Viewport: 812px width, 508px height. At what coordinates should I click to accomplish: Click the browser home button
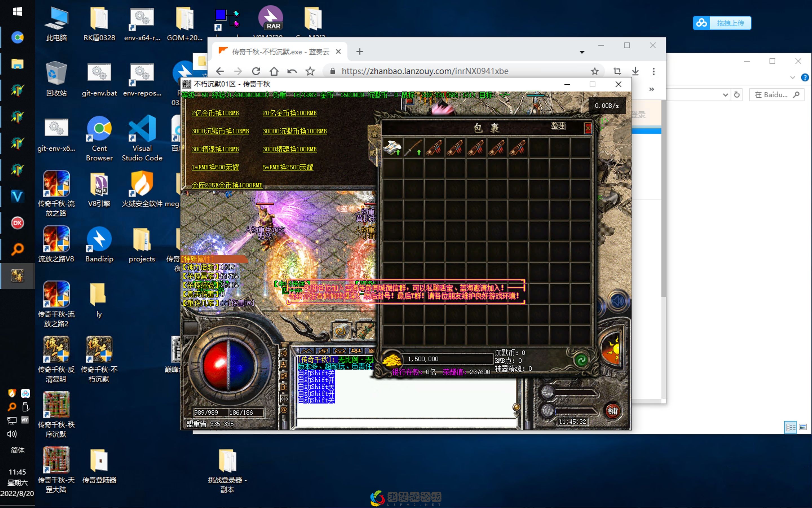274,71
